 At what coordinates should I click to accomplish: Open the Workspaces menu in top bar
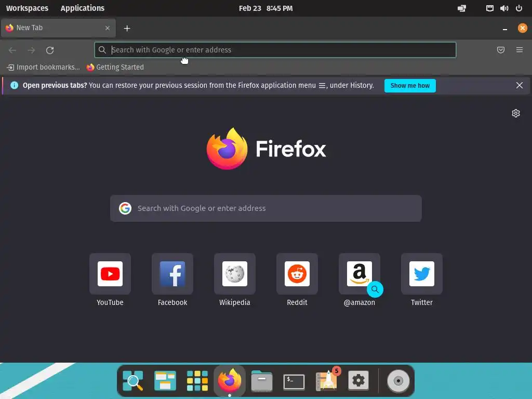point(27,8)
